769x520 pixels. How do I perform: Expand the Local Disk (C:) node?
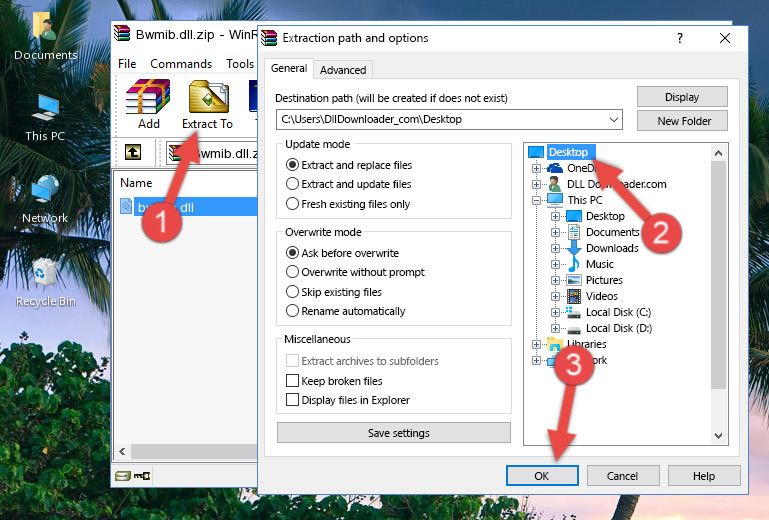[555, 312]
